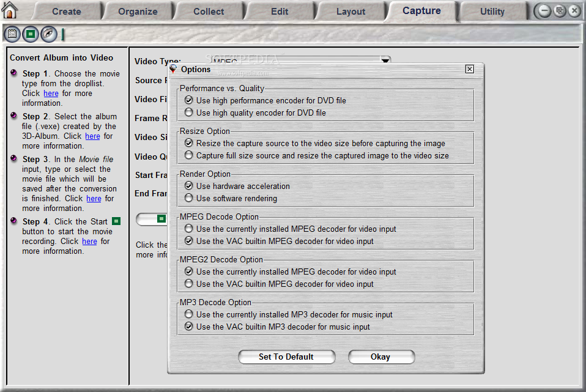Image resolution: width=586 pixels, height=392 pixels.
Task: Click the 'MPEG Decode Option' group label
Action: (x=219, y=216)
